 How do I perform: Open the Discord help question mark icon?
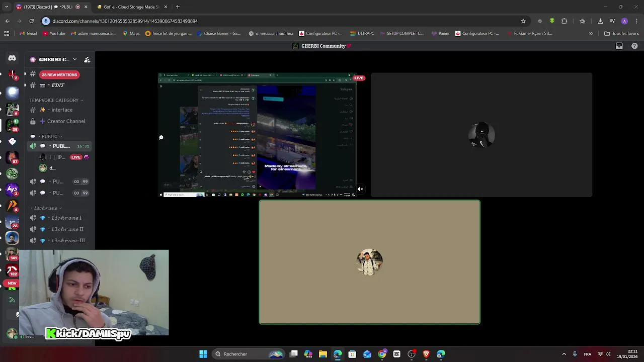[634, 46]
